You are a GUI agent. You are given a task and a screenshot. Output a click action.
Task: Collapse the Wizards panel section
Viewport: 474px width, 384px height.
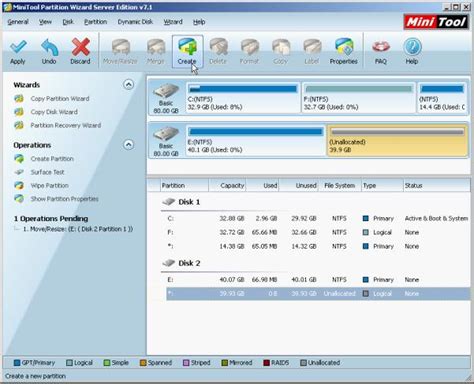[x=128, y=85]
